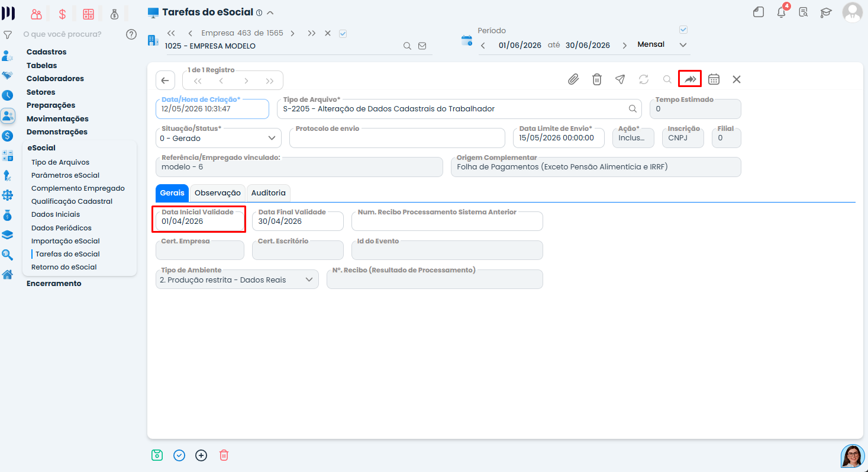This screenshot has height=472, width=868.
Task: Open the Movimentações menu
Action: click(57, 118)
